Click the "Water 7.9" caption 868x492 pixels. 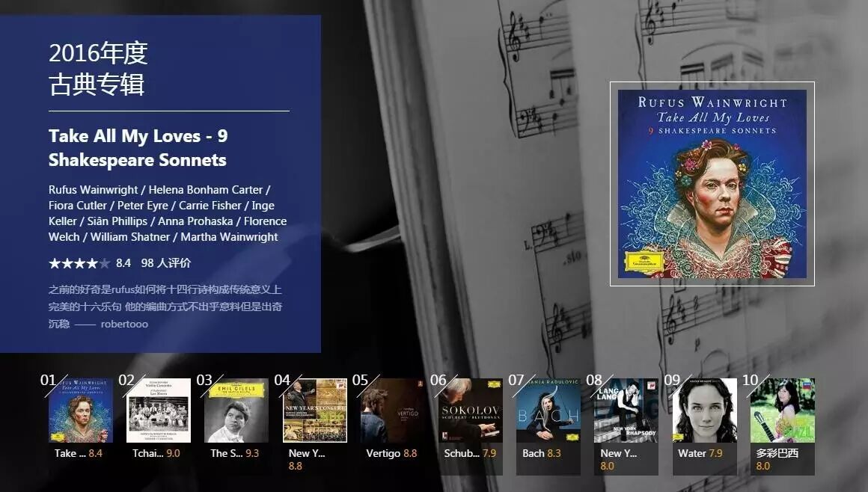pos(700,453)
